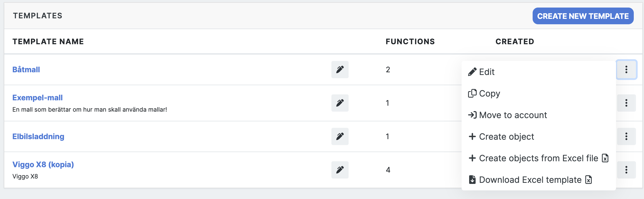Image resolution: width=644 pixels, height=199 pixels.
Task: Open the Viggo X8 (kopia) template link
Action: 43,164
